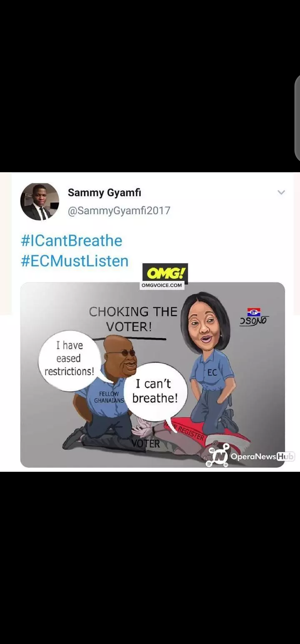300x644 pixels.
Task: Open the OMGVOICE.COM label
Action: pos(161,285)
